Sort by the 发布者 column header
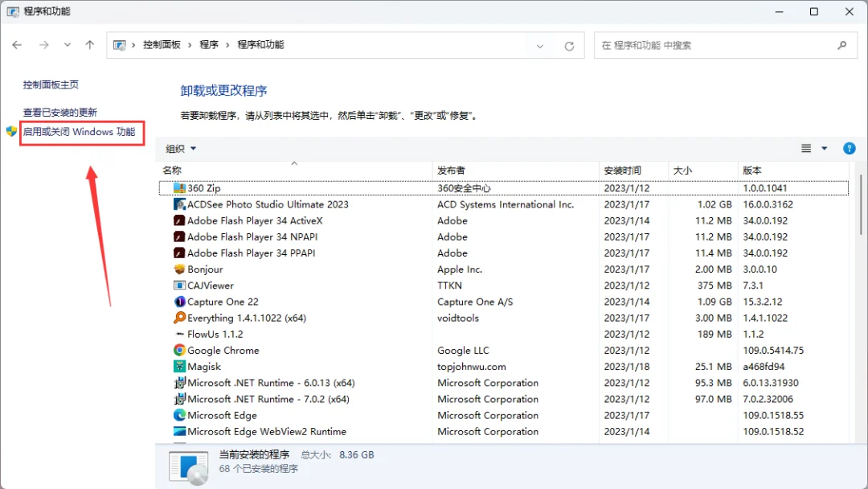Image resolution: width=868 pixels, height=489 pixels. click(x=515, y=170)
